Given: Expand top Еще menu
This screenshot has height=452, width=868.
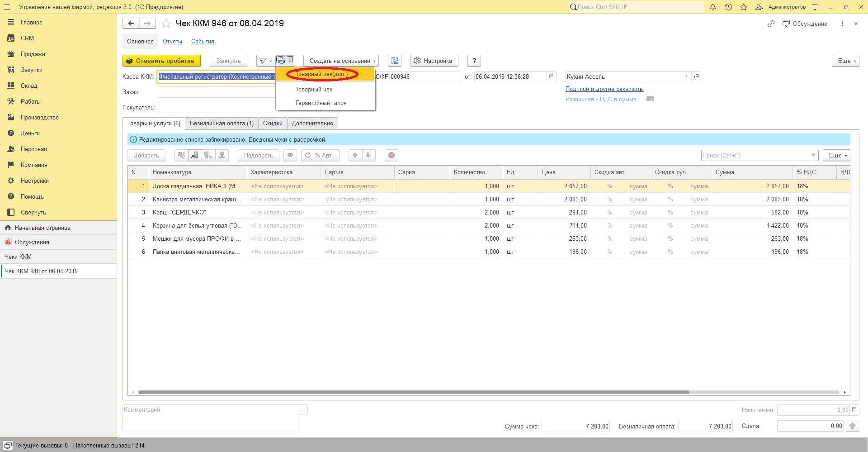Looking at the screenshot, I should pyautogui.click(x=846, y=61).
